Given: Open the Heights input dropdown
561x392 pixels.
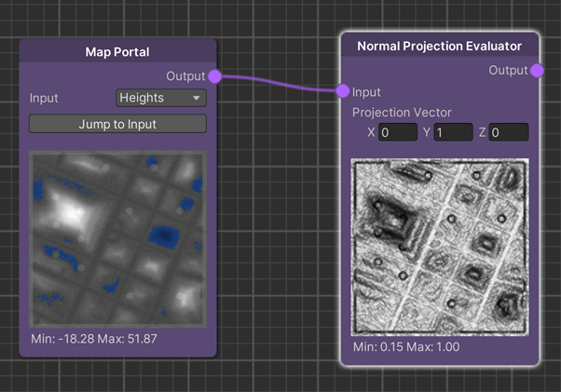Looking at the screenshot, I should point(161,98).
